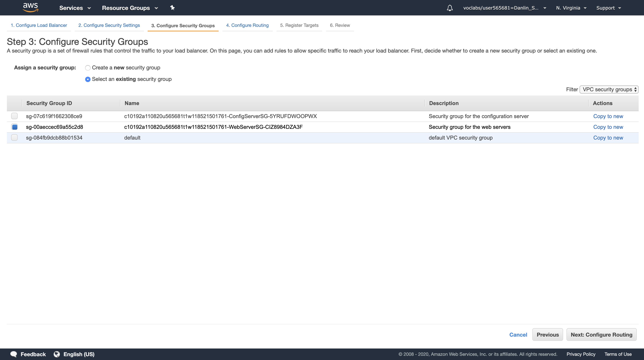The width and height of the screenshot is (644, 360).
Task: Click the pin shortcut icon
Action: pos(172,8)
